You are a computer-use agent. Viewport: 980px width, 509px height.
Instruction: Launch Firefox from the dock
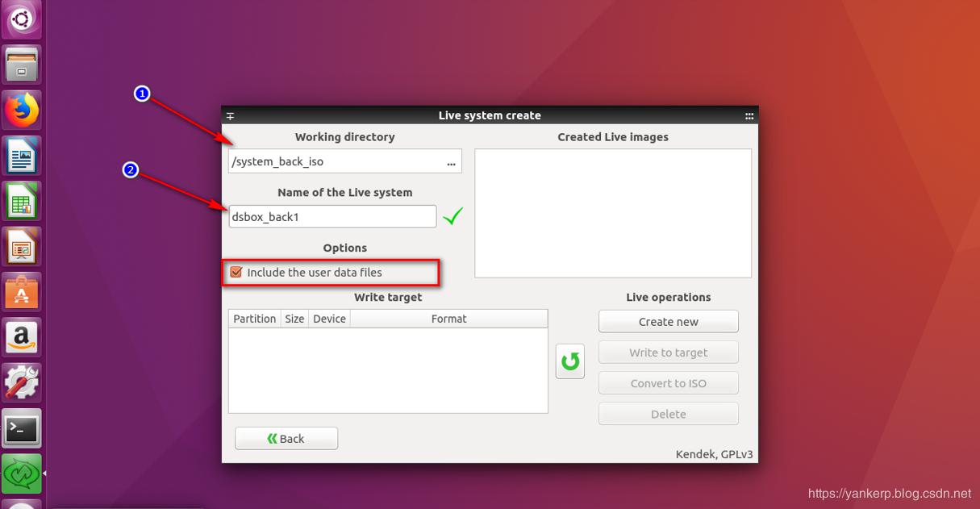point(22,111)
